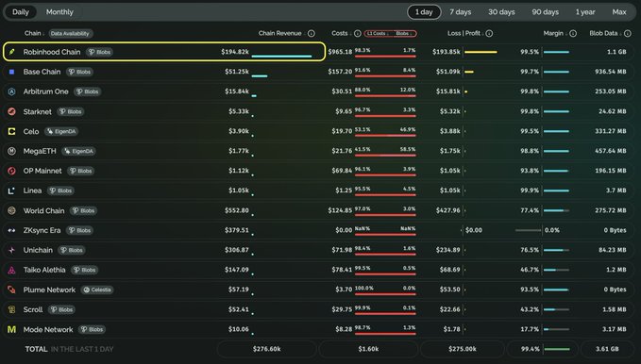Click the Taiko Alethia triangle logo
The height and width of the screenshot is (364, 641).
[x=12, y=270]
